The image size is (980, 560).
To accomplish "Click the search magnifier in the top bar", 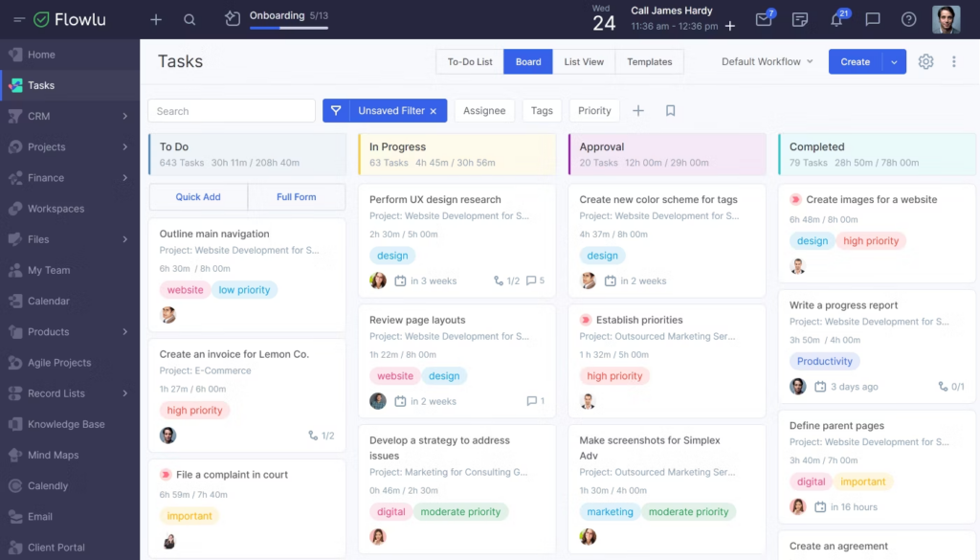I will (189, 19).
